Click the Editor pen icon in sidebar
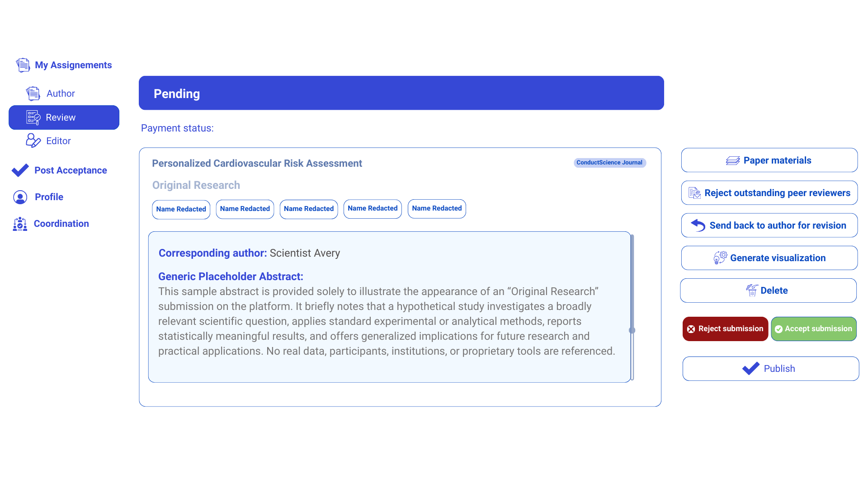 click(33, 141)
